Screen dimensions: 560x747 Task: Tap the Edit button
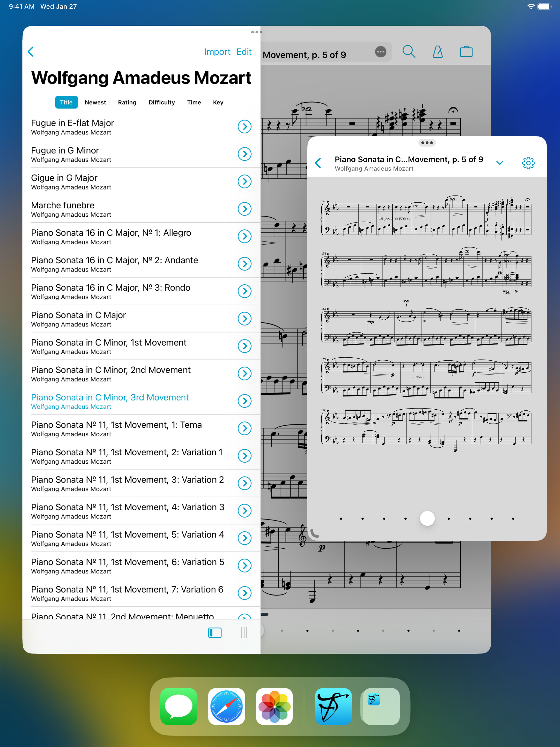[244, 52]
